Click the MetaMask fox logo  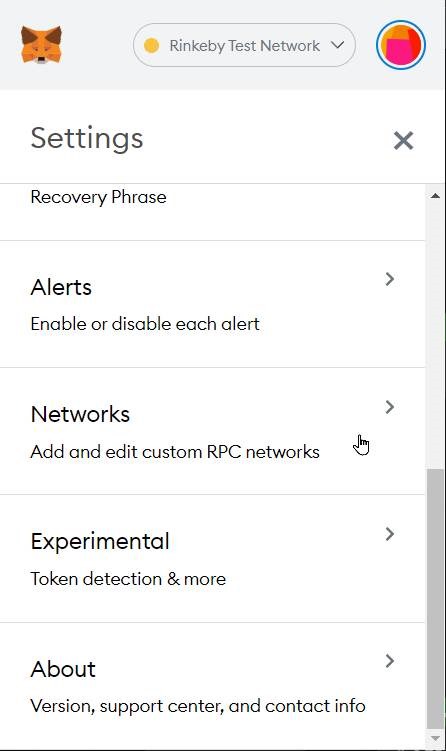(x=42, y=45)
